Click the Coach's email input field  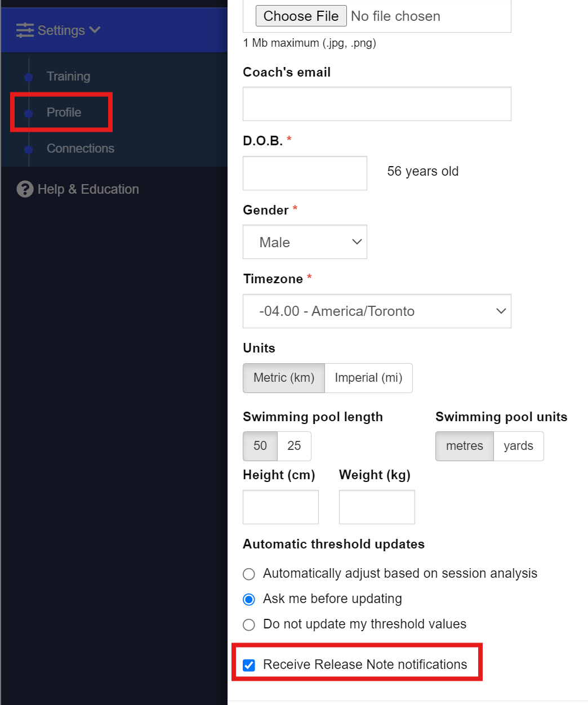pos(377,104)
